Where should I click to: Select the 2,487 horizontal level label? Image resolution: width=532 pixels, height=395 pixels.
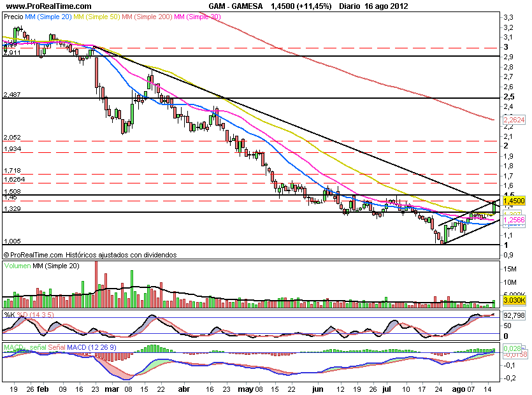(12, 95)
